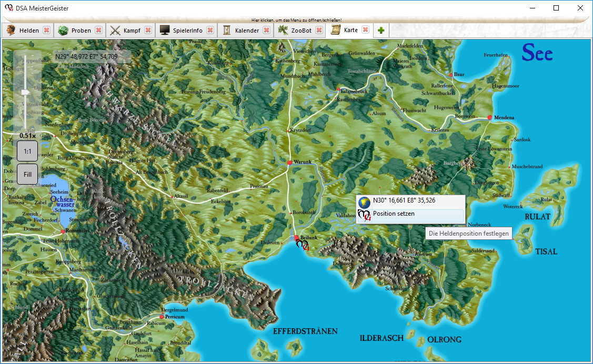
Task: Go to the Kalender tab
Action: 245,31
